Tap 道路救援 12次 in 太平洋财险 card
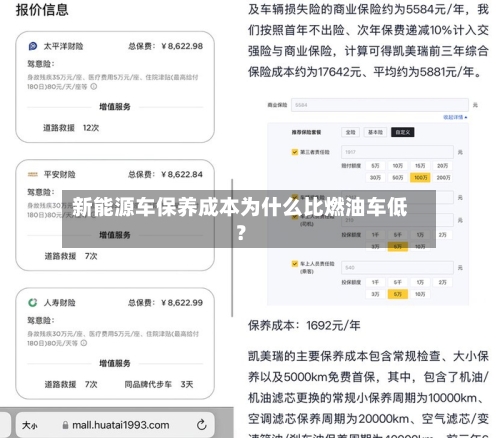 [71, 128]
